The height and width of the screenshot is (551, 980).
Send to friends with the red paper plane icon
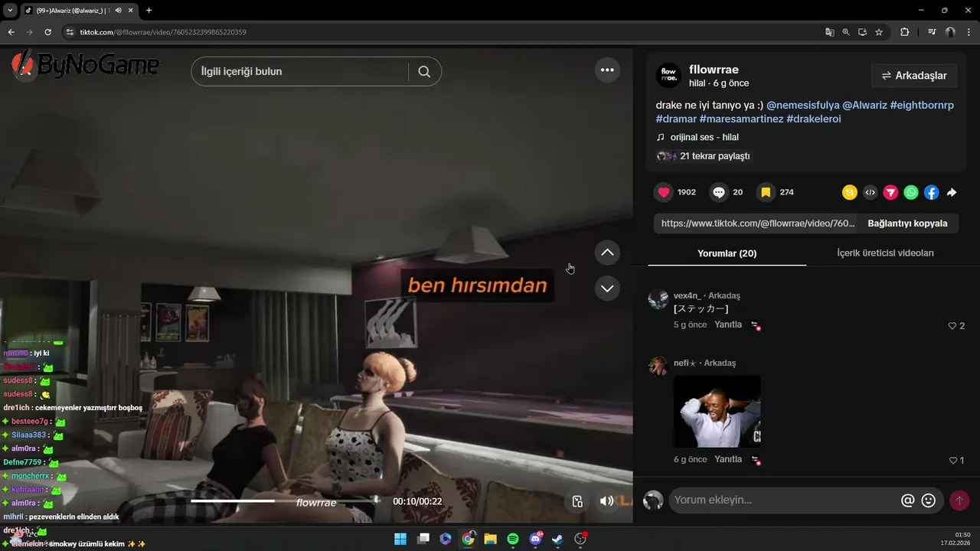[x=890, y=193]
